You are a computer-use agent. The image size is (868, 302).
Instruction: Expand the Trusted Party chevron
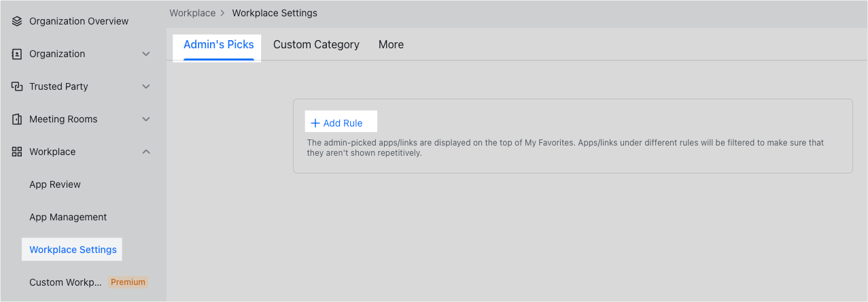click(x=146, y=86)
